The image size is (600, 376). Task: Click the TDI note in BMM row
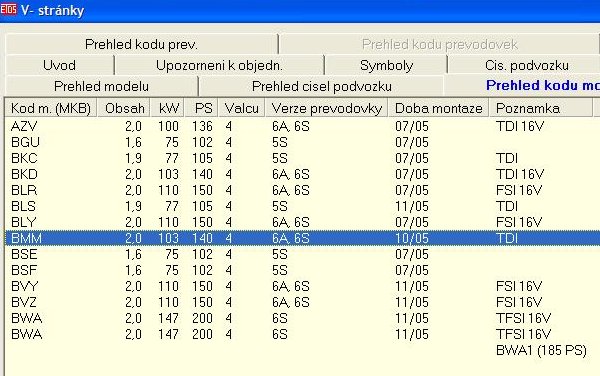pyautogui.click(x=507, y=238)
